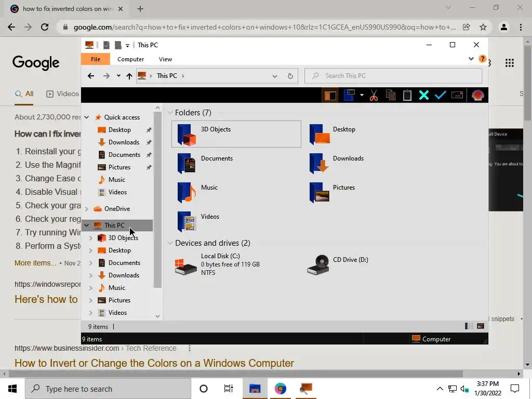Open the 3D Objects folder tile
Image resolution: width=532 pixels, height=399 pixels.
tap(236, 134)
